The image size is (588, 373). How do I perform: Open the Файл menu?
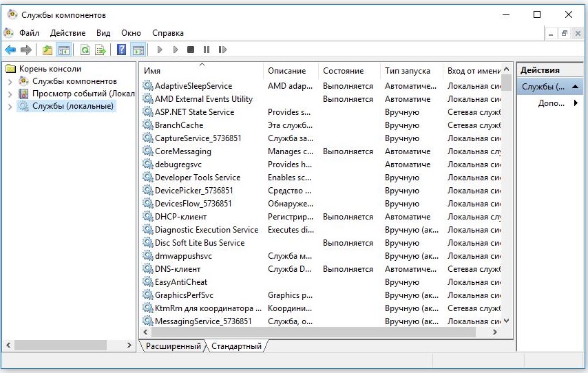pos(29,33)
